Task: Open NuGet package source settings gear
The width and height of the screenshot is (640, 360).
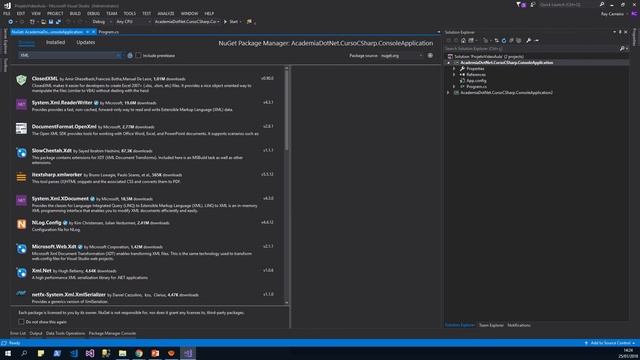Action: click(430, 56)
